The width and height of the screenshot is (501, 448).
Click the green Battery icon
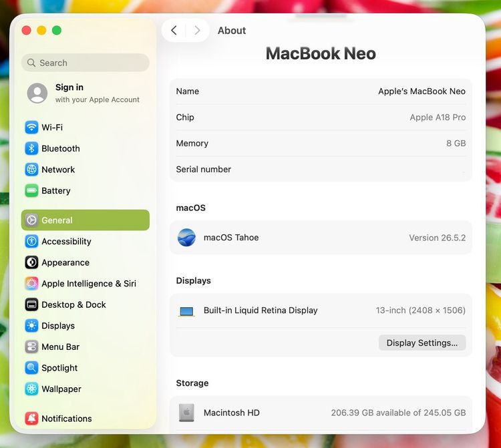click(x=31, y=191)
